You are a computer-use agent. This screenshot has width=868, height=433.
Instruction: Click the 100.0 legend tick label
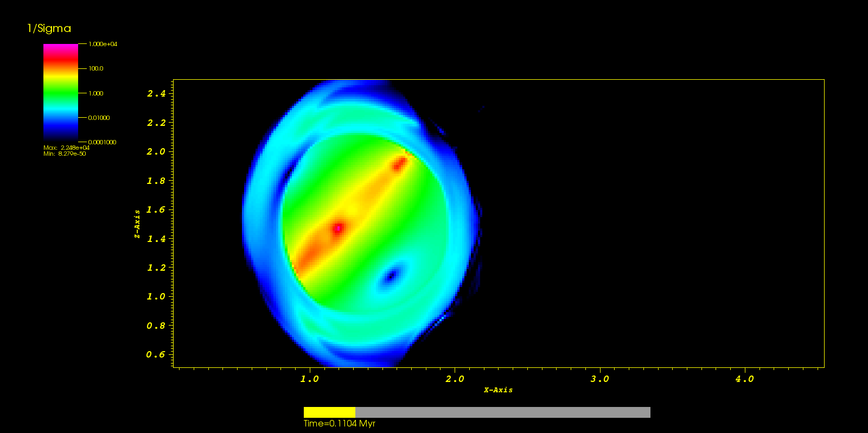(96, 69)
